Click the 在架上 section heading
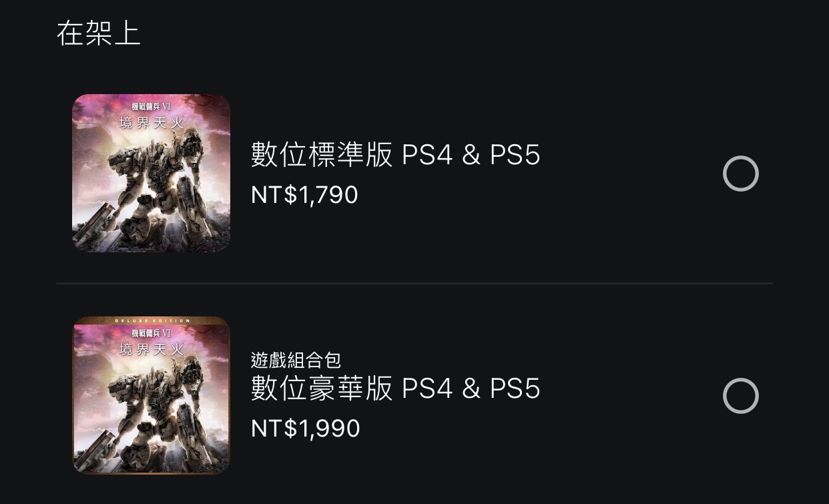Image resolution: width=829 pixels, height=504 pixels. coord(99,33)
